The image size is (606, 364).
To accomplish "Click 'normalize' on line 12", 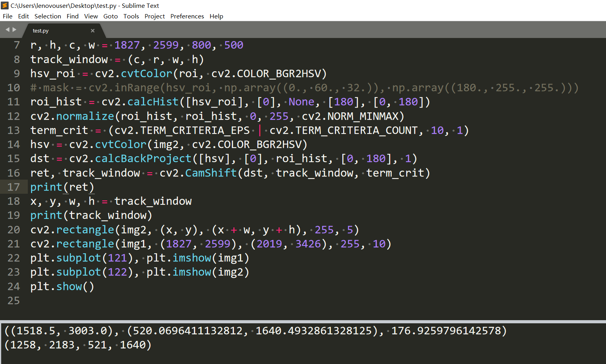I will pos(85,116).
